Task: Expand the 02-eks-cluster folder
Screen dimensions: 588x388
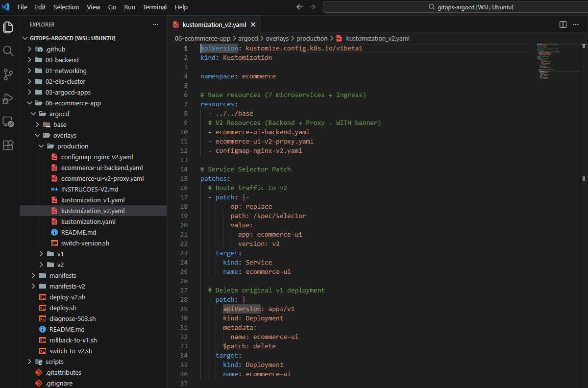Action: pyautogui.click(x=65, y=81)
